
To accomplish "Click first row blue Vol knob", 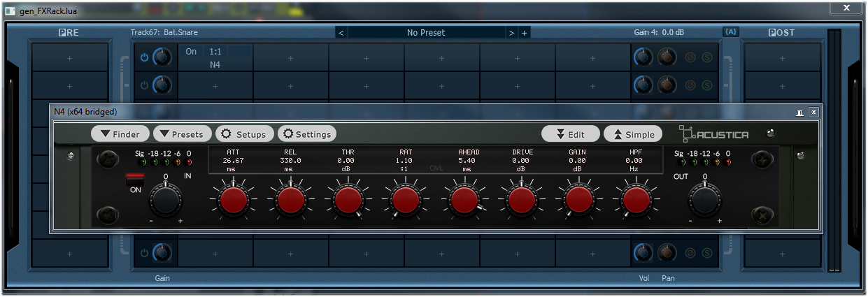I will coord(643,57).
